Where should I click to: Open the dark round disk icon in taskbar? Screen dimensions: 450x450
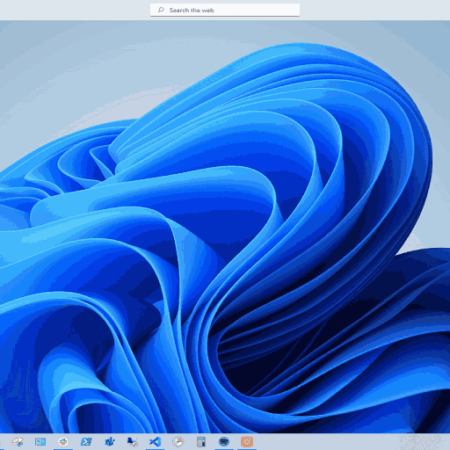pyautogui.click(x=224, y=442)
